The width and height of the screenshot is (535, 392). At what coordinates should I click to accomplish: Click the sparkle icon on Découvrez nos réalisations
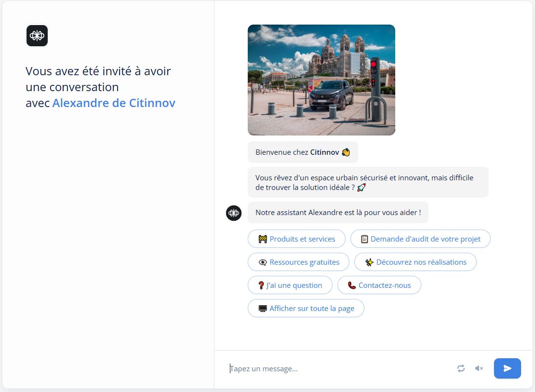pyautogui.click(x=369, y=262)
